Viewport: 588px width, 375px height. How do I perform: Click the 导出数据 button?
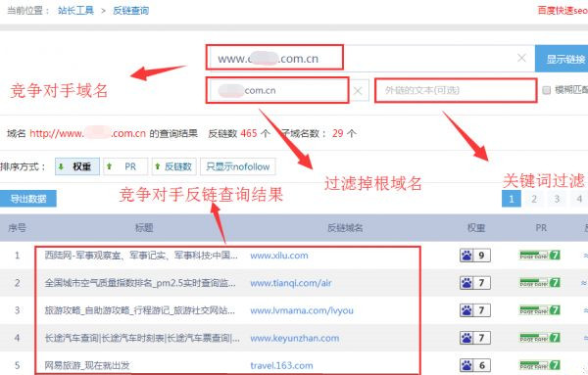click(x=28, y=199)
